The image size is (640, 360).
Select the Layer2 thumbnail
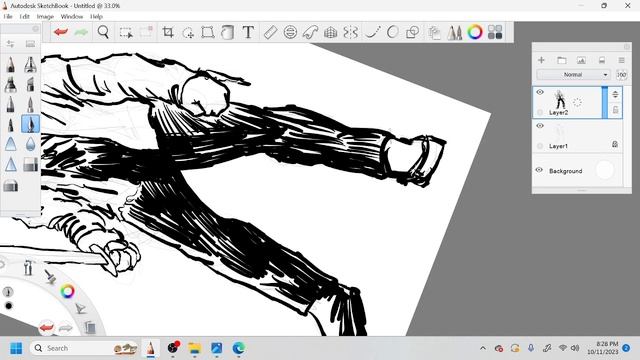[x=560, y=100]
